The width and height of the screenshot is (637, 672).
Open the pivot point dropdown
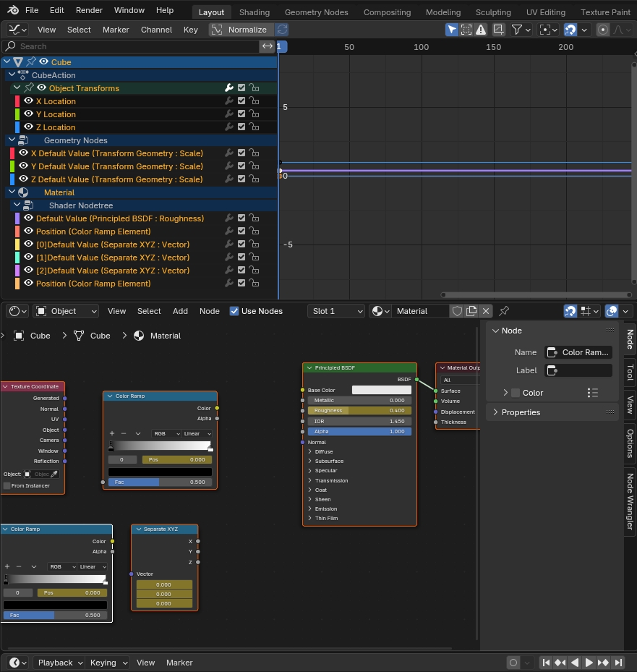pyautogui.click(x=548, y=30)
